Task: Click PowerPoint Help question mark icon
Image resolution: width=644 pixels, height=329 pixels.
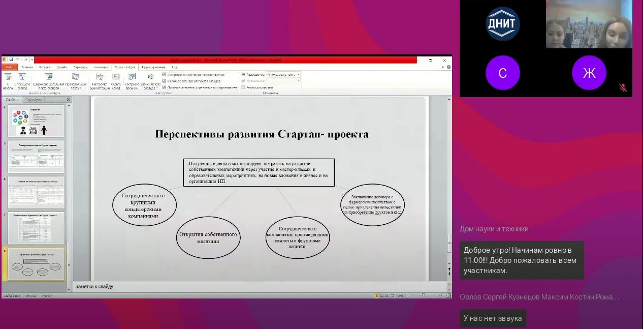Action: click(449, 67)
